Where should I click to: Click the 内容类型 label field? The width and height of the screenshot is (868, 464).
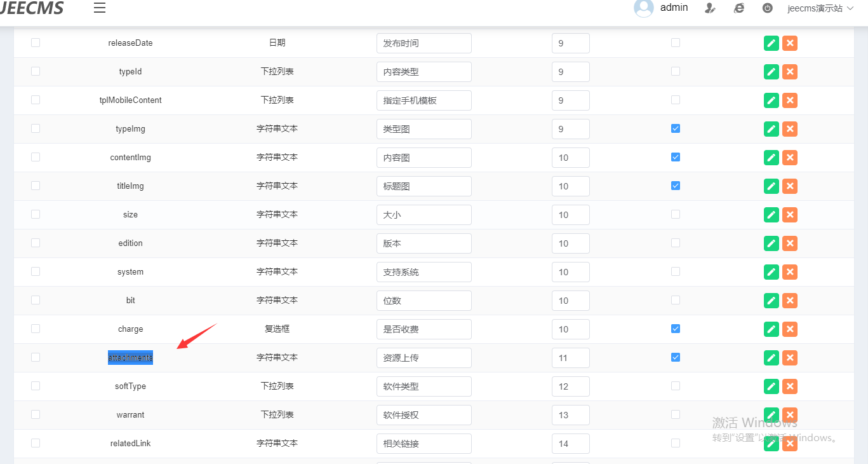(424, 72)
